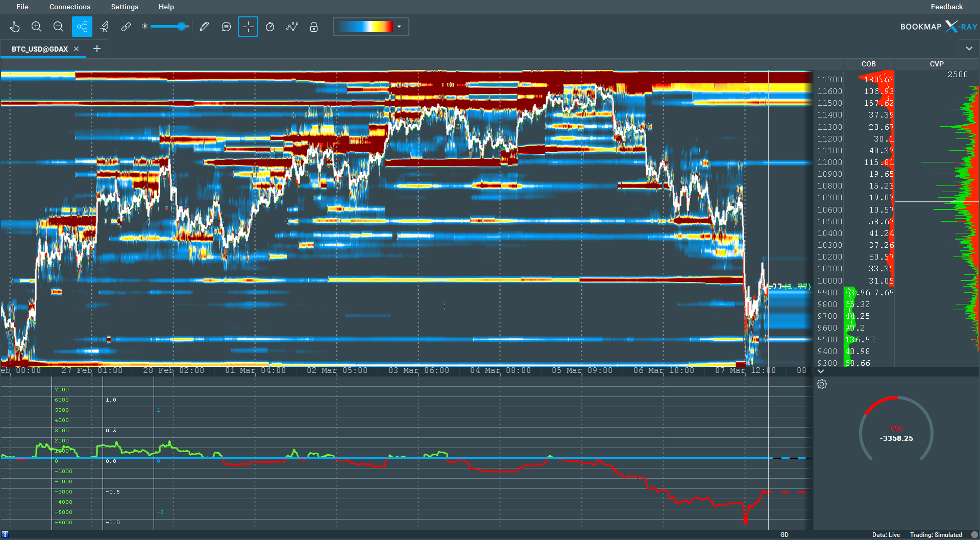Expand the tab list chevron at right
The image size is (980, 540).
(x=969, y=49)
